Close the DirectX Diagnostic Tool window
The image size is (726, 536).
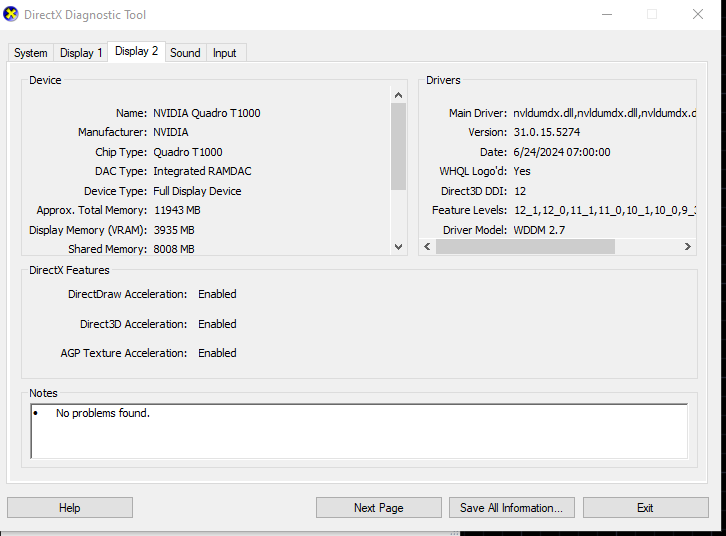point(698,14)
